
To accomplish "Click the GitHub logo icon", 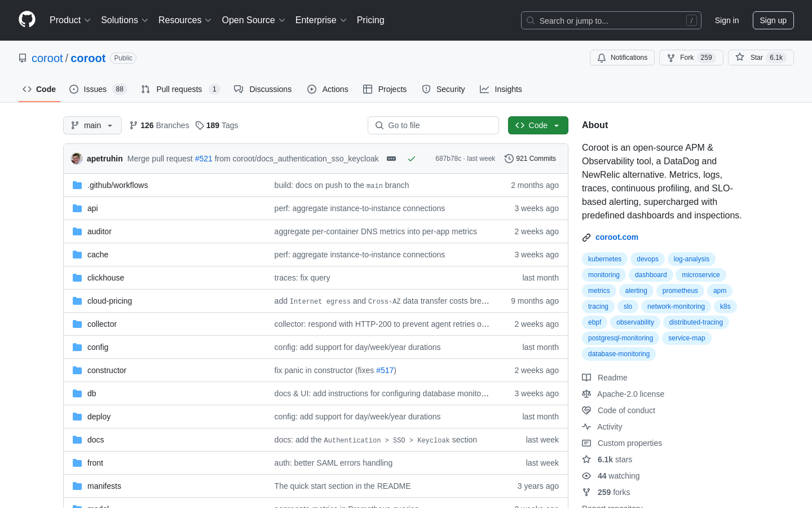I will [27, 20].
